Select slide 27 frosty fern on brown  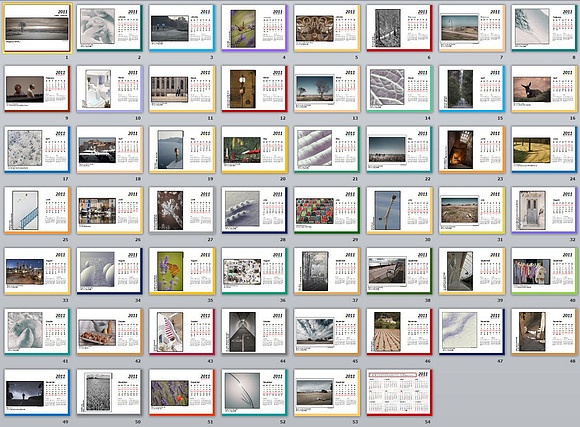pyautogui.click(x=182, y=210)
